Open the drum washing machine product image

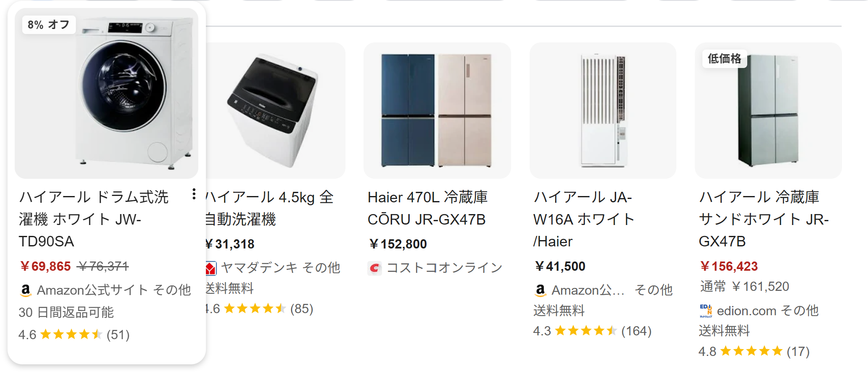coord(107,93)
